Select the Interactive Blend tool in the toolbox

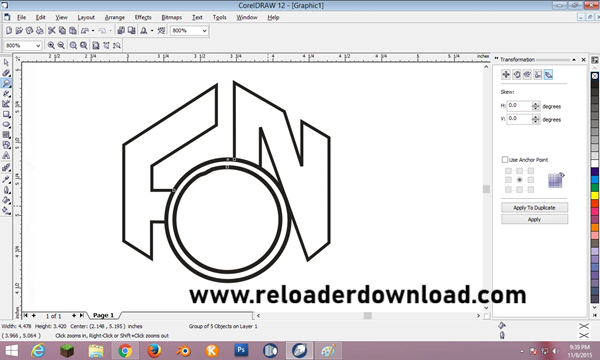tap(6, 168)
